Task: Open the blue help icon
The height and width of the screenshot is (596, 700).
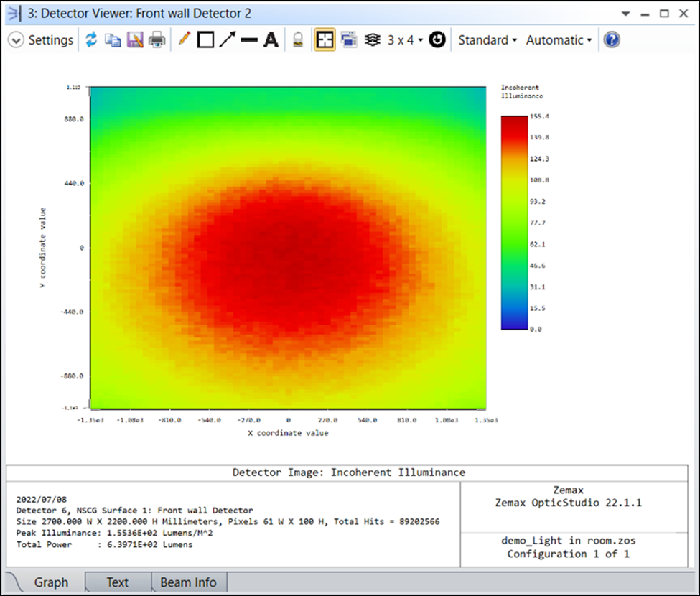Action: point(612,40)
